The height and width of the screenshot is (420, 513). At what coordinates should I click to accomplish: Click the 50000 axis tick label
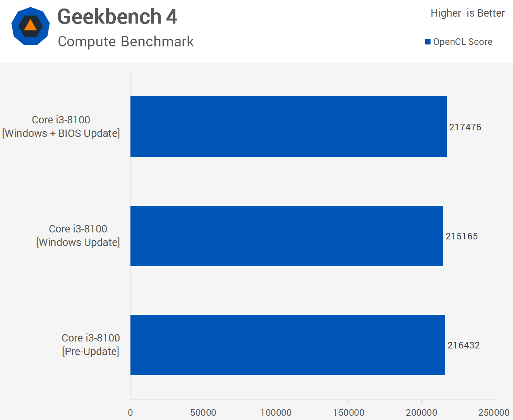tap(203, 412)
